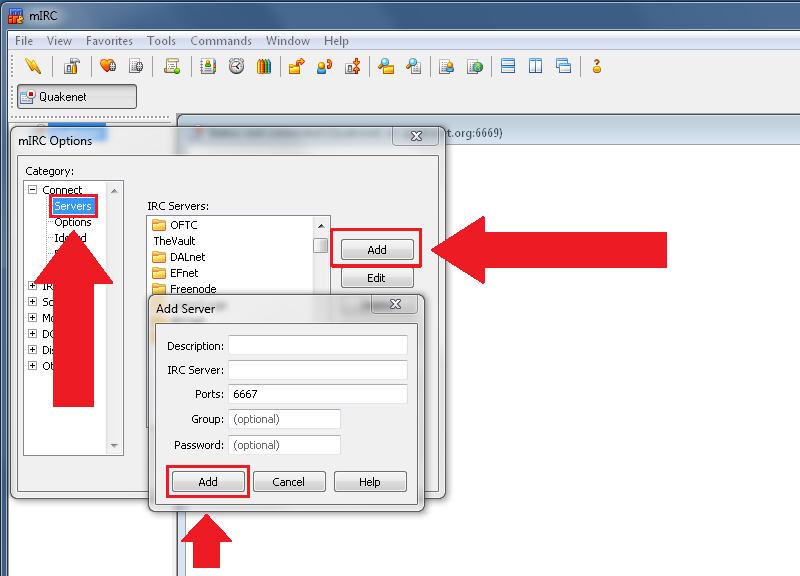The width and height of the screenshot is (800, 576).
Task: Open the Help question mark icon
Action: click(x=597, y=67)
